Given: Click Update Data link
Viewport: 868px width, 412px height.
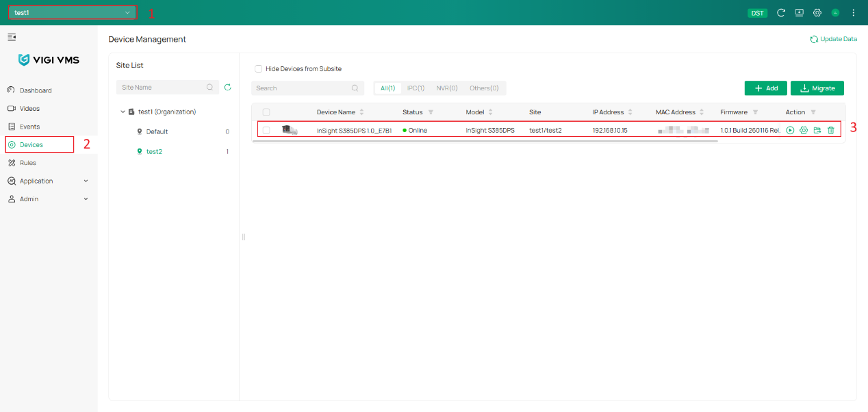Looking at the screenshot, I should [833, 39].
